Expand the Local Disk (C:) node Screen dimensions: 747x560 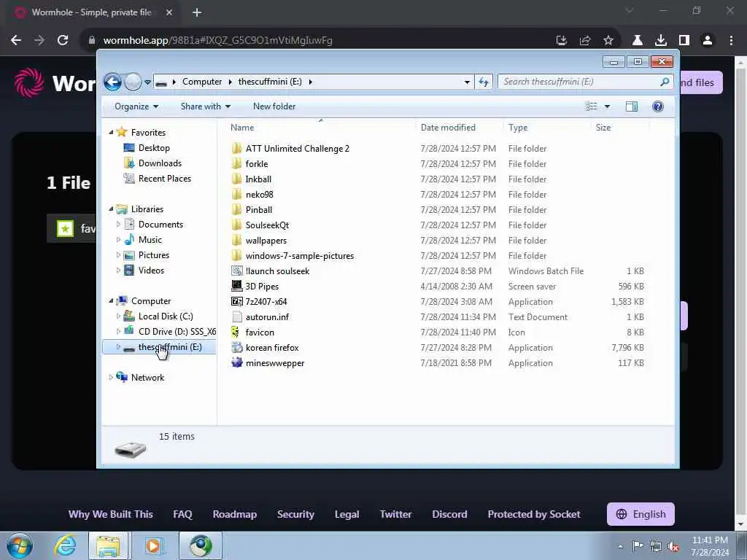tap(118, 316)
